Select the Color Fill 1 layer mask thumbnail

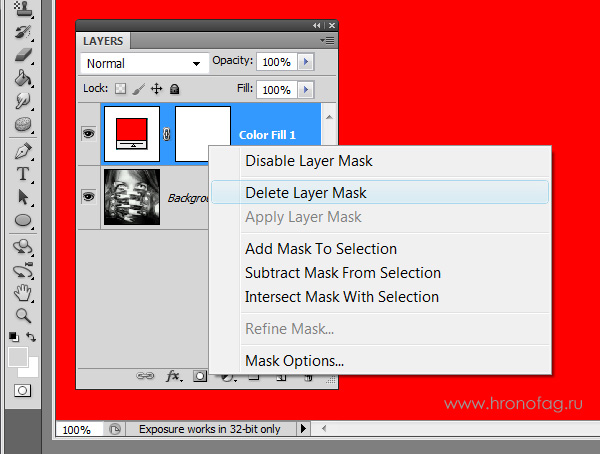[x=203, y=134]
